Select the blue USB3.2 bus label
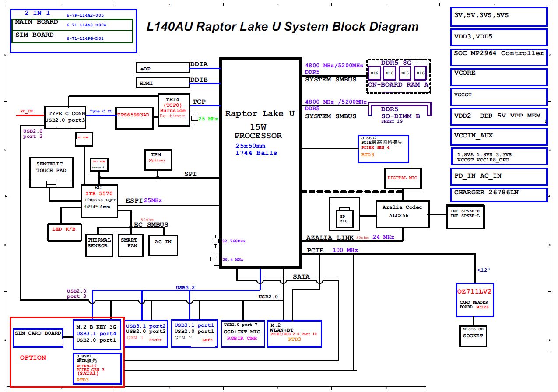558x392 pixels. pyautogui.click(x=186, y=288)
